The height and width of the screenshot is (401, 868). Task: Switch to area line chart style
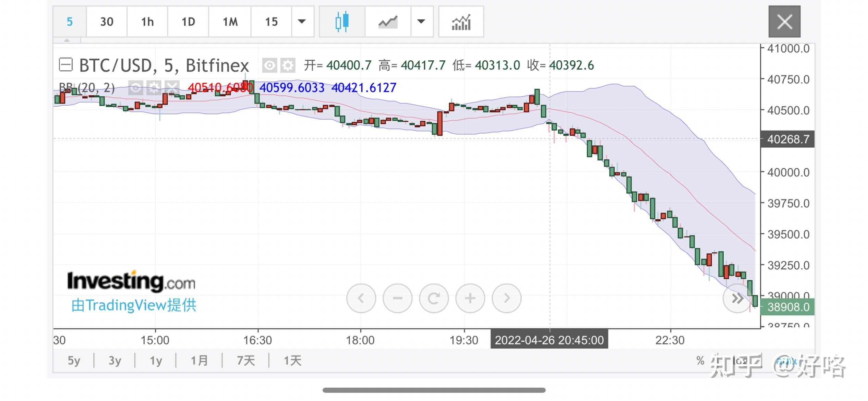click(x=388, y=22)
